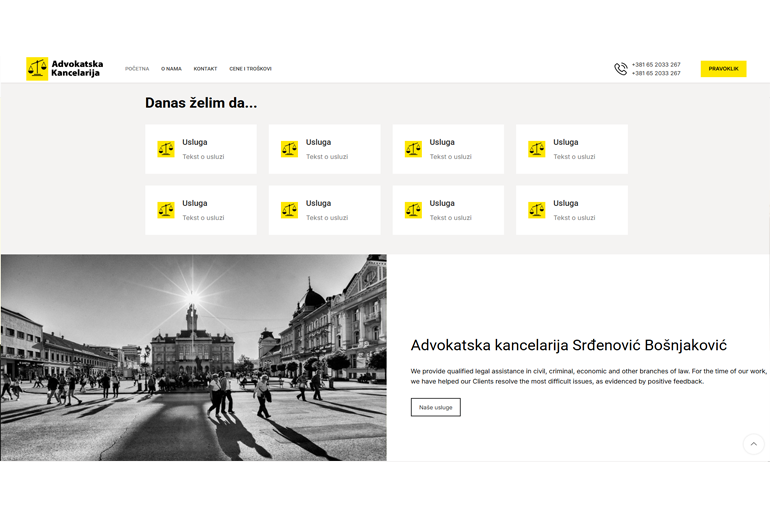Click scales icon in first top-row service card
Image resolution: width=770 pixels, height=516 pixels.
click(x=166, y=149)
